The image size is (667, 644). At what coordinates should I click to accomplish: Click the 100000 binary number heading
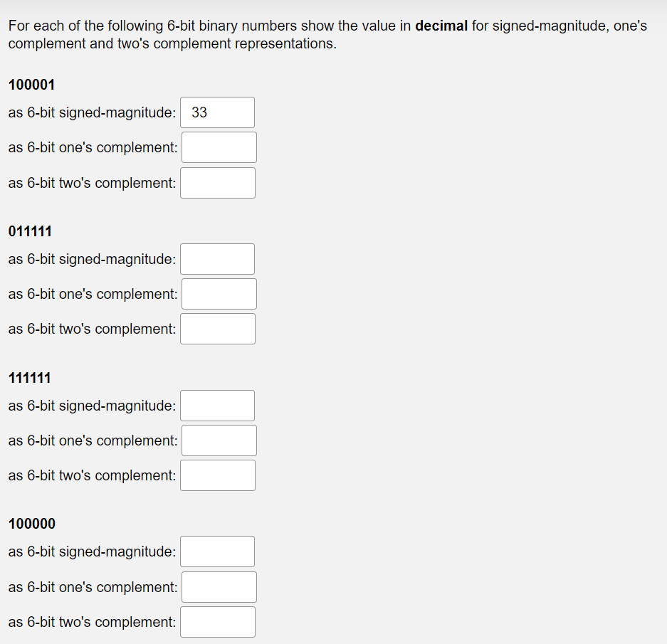[32, 524]
